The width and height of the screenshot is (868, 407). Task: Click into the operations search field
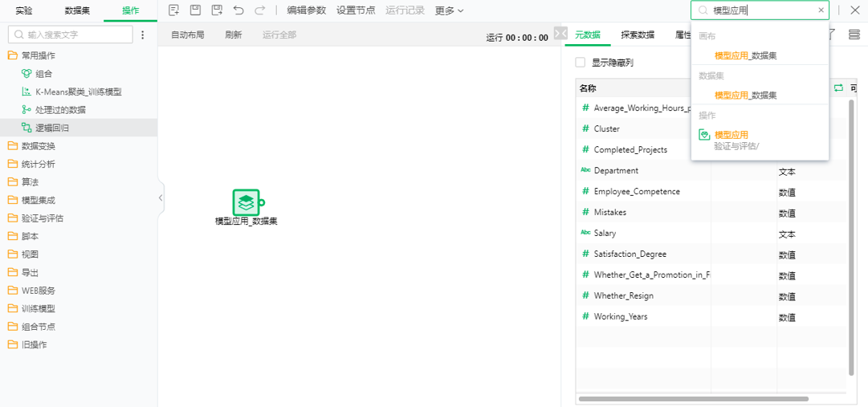71,35
